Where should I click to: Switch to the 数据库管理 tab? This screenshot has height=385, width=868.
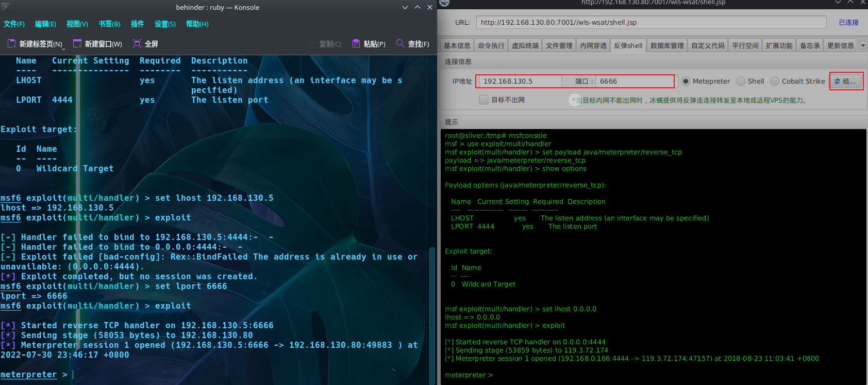[667, 45]
